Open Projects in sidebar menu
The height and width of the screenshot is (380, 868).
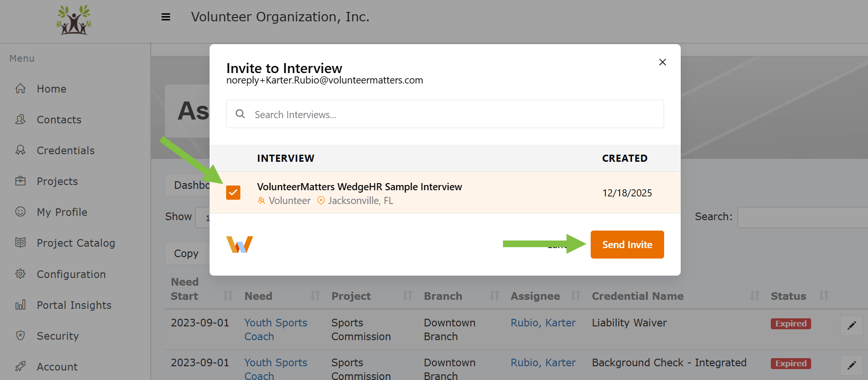[x=57, y=181]
